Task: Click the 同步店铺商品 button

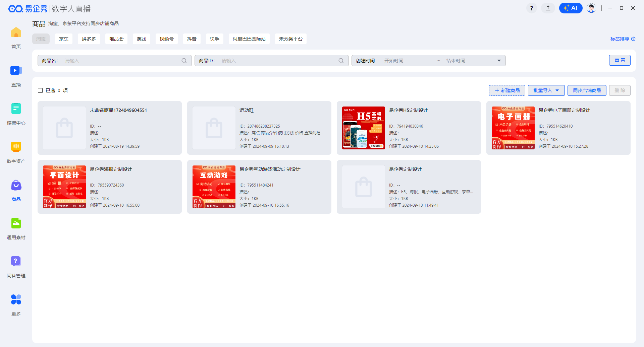Action: tap(587, 90)
